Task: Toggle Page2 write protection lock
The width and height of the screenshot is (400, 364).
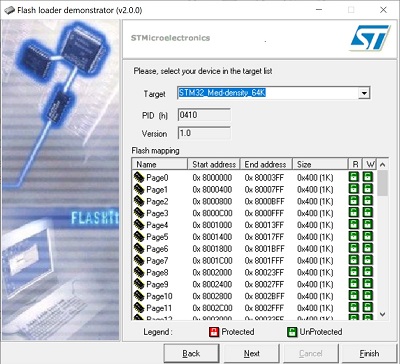Action: (x=368, y=201)
